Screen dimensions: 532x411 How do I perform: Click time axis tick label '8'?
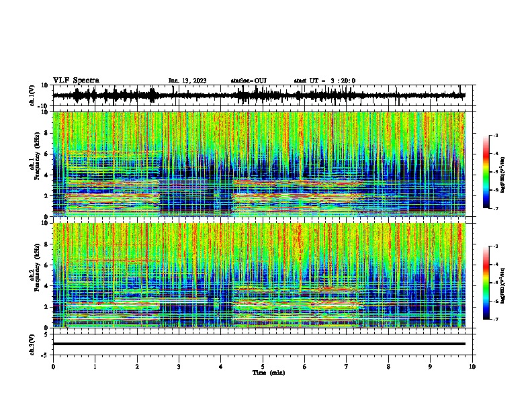coord(388,367)
